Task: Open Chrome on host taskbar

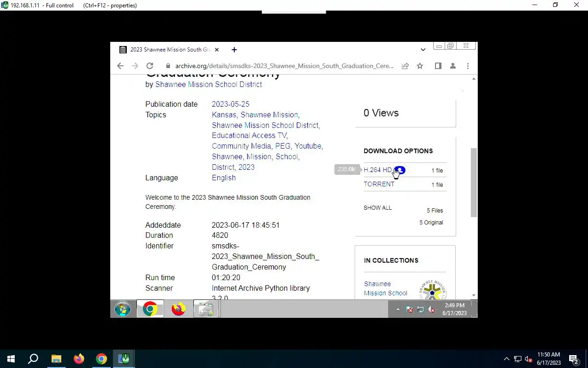Action: (102, 359)
